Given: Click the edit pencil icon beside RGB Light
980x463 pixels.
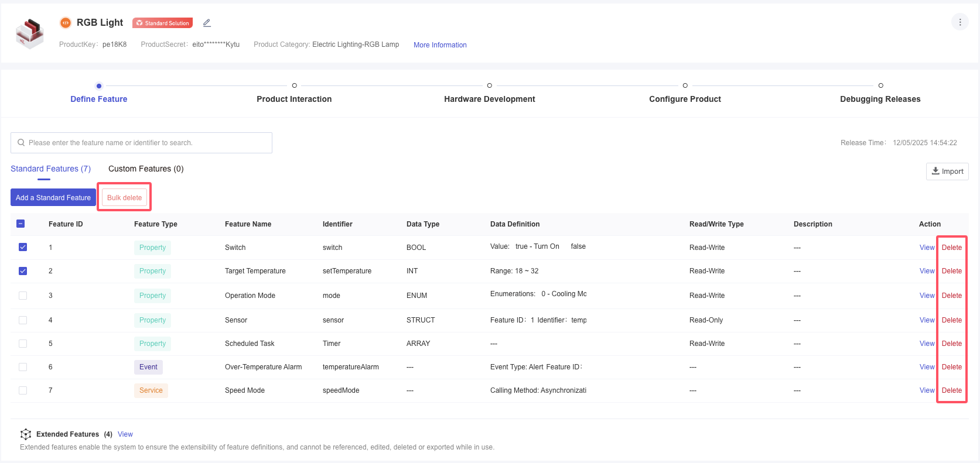Looking at the screenshot, I should click(207, 23).
